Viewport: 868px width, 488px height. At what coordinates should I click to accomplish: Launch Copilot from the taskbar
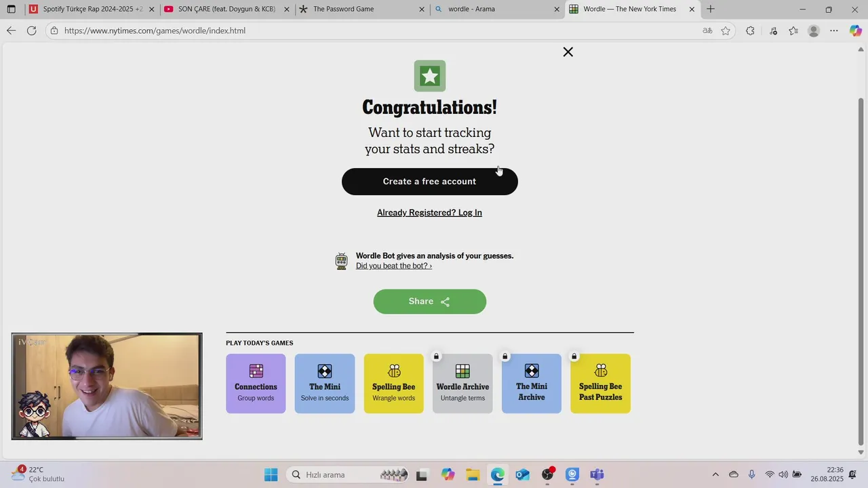(448, 474)
